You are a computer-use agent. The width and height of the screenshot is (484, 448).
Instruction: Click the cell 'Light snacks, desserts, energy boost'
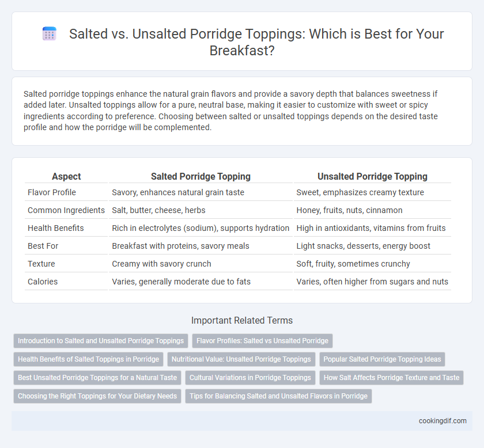click(372, 246)
